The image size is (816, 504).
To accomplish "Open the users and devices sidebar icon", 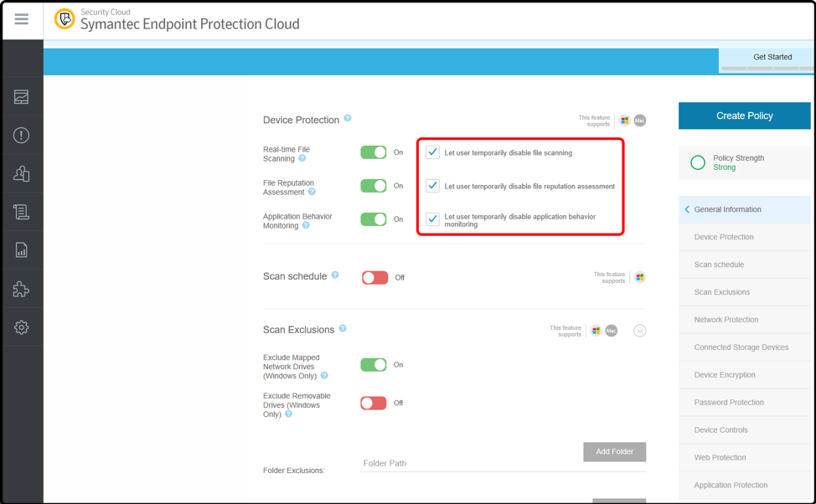I will pos(21,173).
